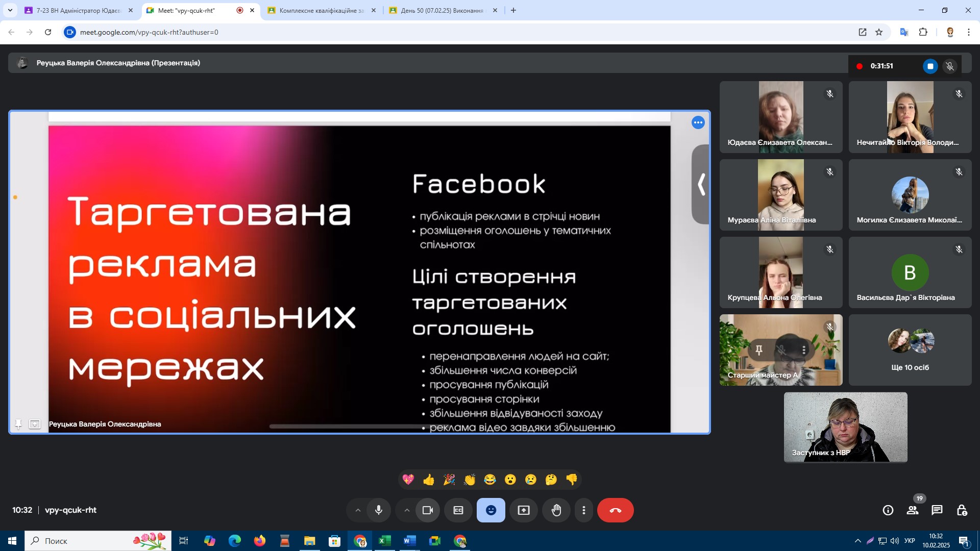The width and height of the screenshot is (980, 551).
Task: Switch to Комплексне кваліфікаційне tab
Action: point(322,10)
